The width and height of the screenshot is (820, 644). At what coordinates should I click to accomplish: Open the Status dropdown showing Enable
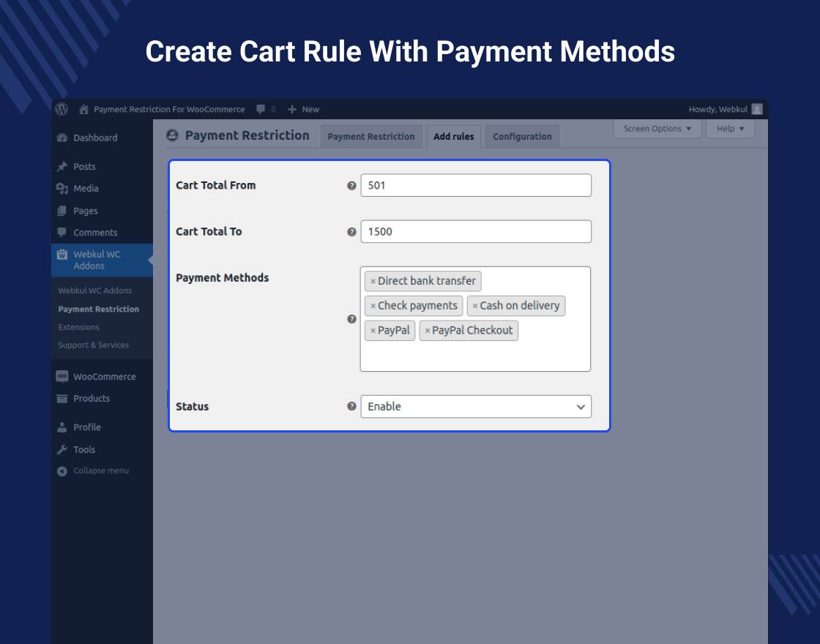point(476,406)
